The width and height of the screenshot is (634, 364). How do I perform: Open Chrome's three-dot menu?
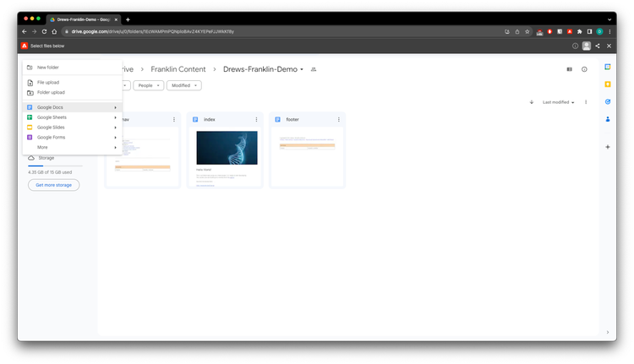tap(609, 31)
